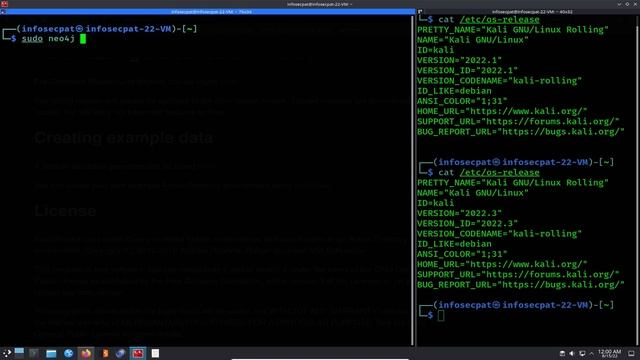The image size is (640, 360).
Task: Open the white document text editor icon
Action: click(155, 353)
